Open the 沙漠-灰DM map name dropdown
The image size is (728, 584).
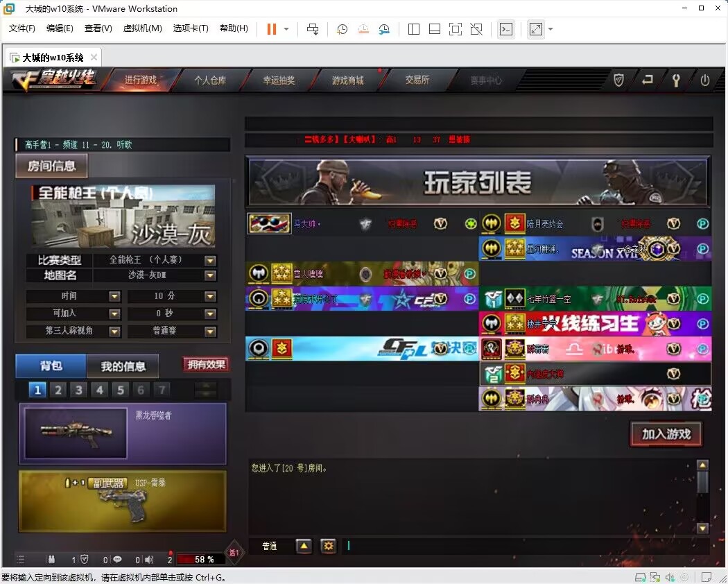click(x=210, y=276)
